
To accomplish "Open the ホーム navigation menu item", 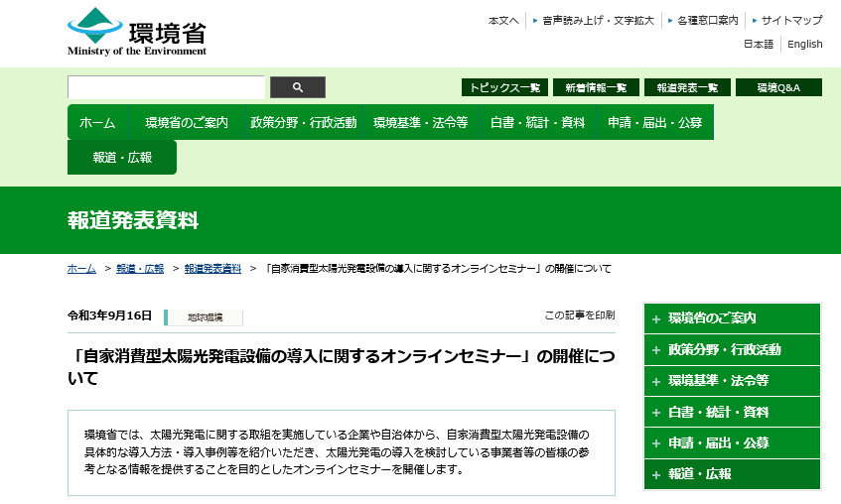I will tap(97, 123).
